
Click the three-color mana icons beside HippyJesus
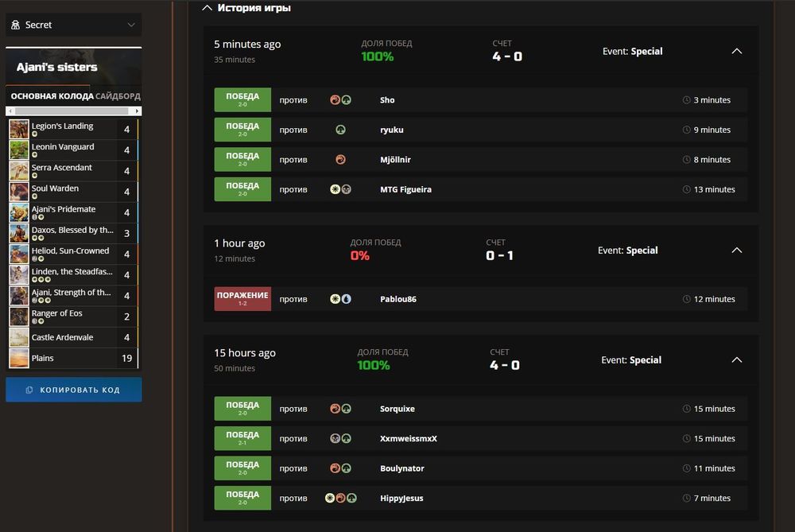[340, 499]
